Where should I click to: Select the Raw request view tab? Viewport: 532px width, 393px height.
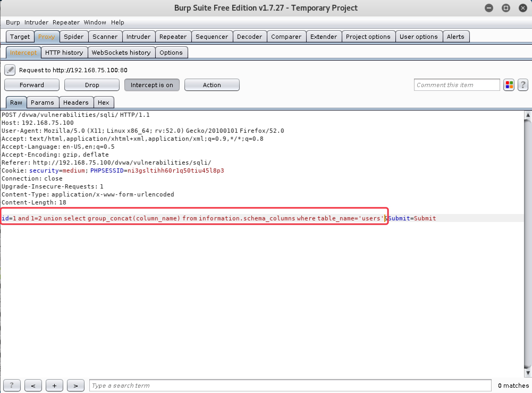point(16,102)
